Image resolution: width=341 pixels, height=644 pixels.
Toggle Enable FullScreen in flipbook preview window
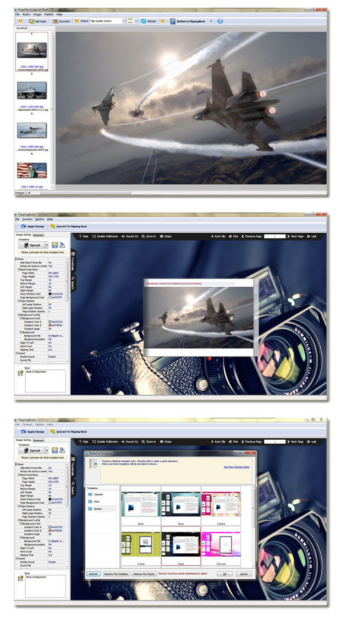pyautogui.click(x=105, y=236)
